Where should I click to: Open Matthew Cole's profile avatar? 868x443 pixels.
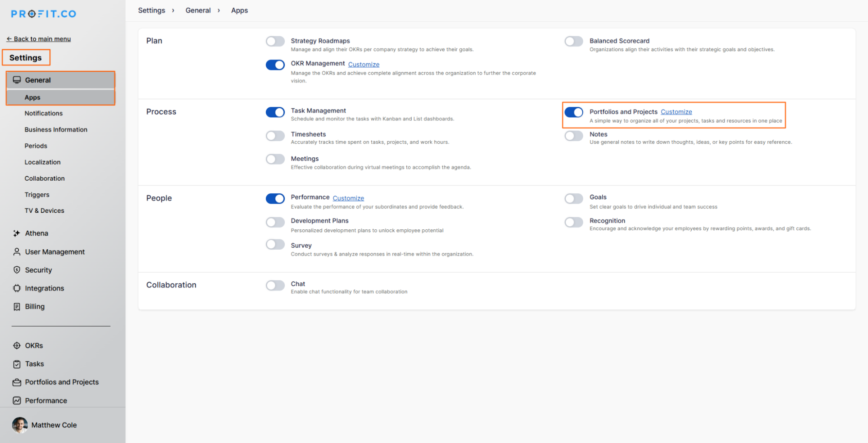[20, 425]
